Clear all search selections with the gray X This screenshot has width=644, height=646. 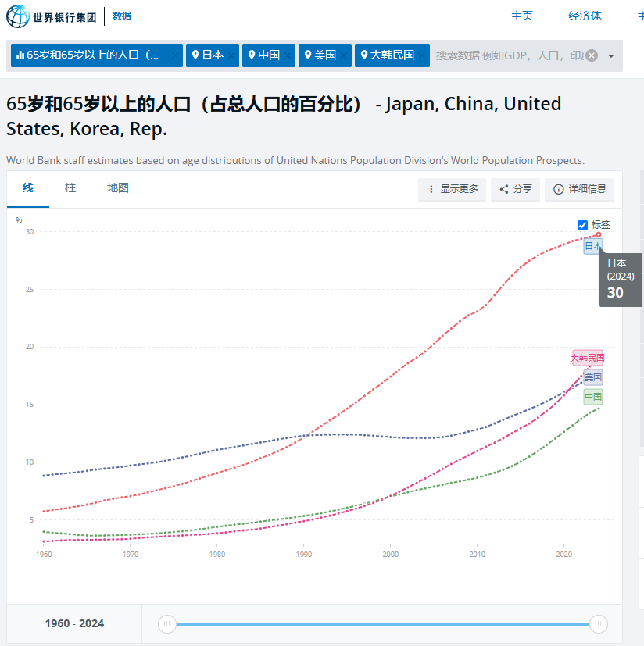click(592, 55)
